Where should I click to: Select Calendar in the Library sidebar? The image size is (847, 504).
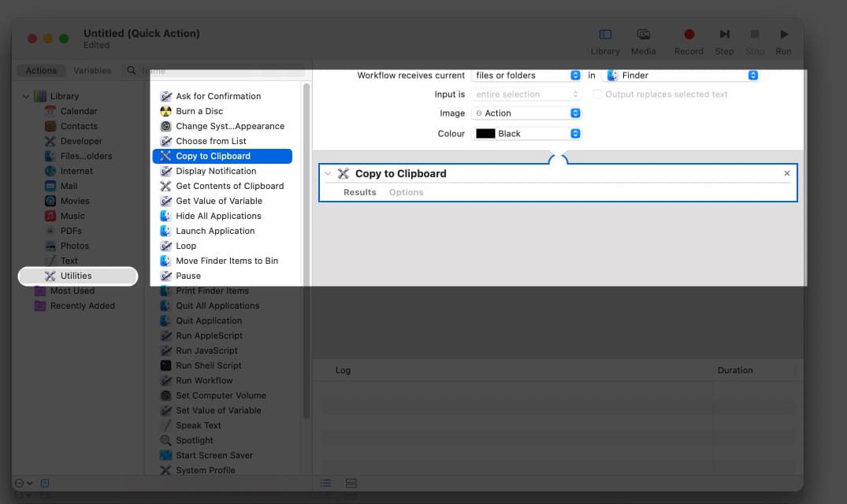[x=79, y=111]
